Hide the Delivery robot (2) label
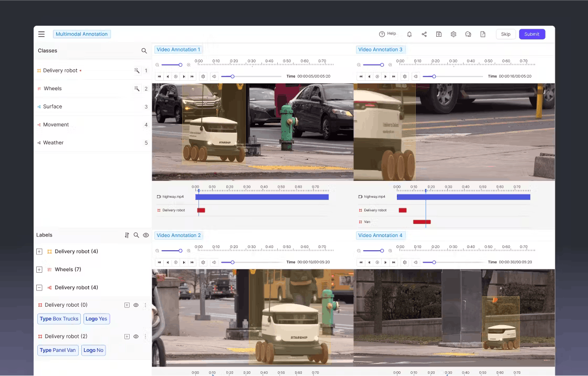The height and width of the screenshot is (376, 588). [135, 336]
